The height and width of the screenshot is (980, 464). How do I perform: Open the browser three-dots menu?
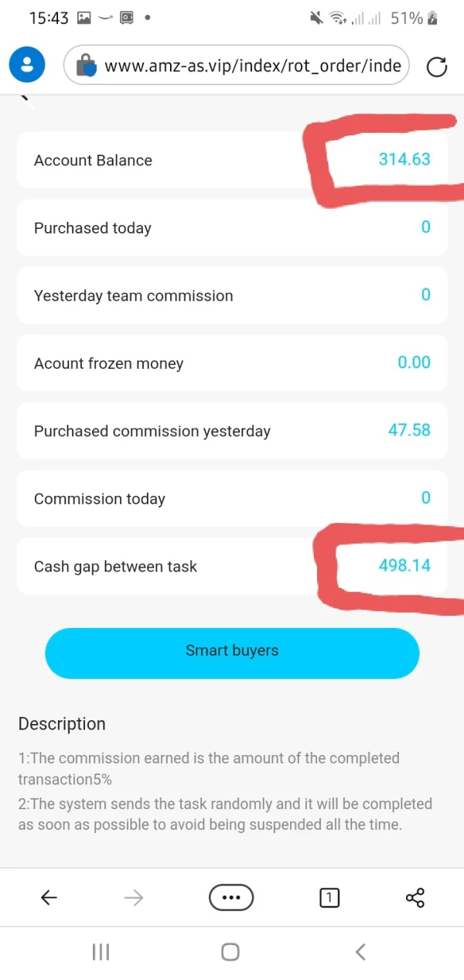(231, 897)
